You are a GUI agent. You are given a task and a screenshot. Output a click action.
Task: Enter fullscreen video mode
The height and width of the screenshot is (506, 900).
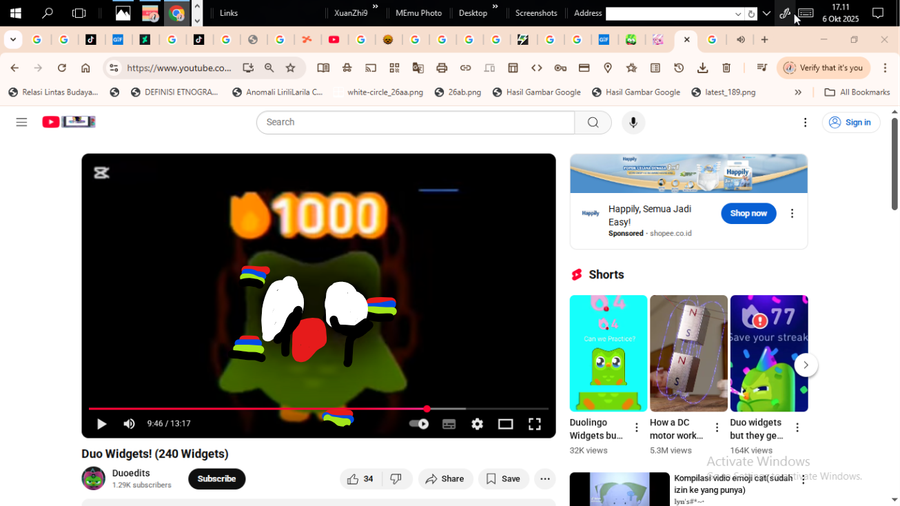pyautogui.click(x=534, y=424)
